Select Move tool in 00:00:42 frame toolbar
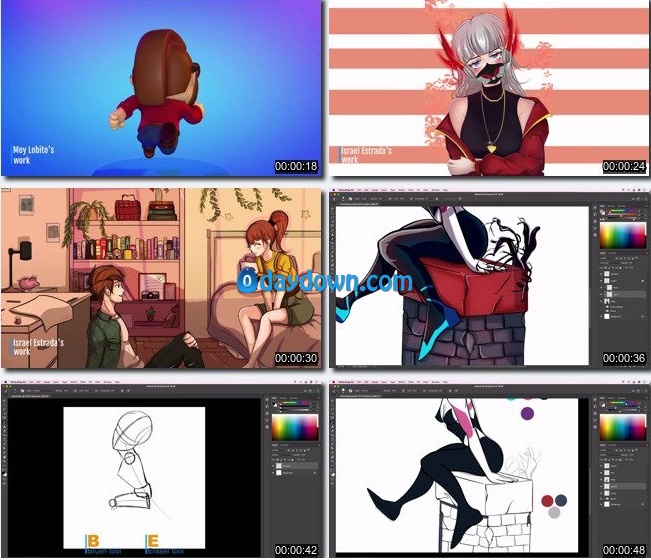Viewport: 651px width, 560px height. click(x=4, y=401)
